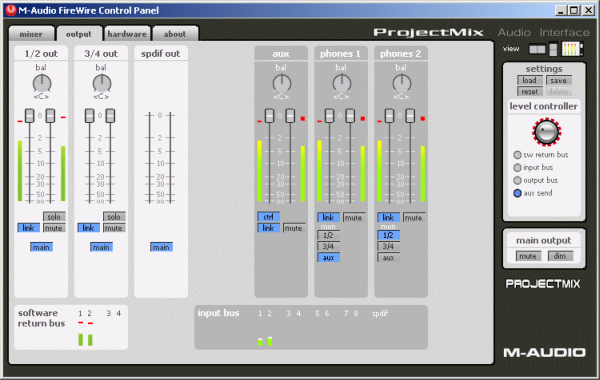This screenshot has height=380, width=600.
Task: Click the phones 1 right fader handle
Action: point(350,116)
